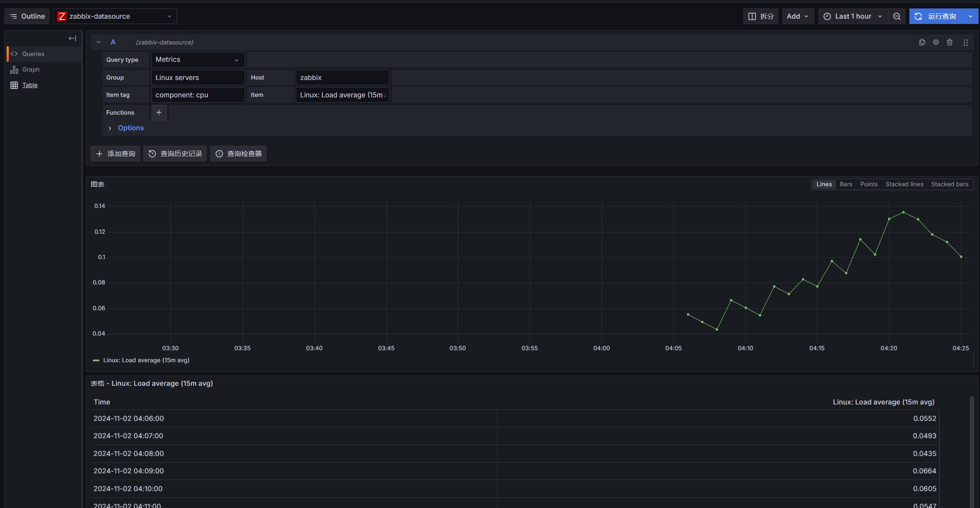Viewport: 980px width, 508px height.
Task: Switch graph style to Stacked bars
Action: tap(950, 184)
